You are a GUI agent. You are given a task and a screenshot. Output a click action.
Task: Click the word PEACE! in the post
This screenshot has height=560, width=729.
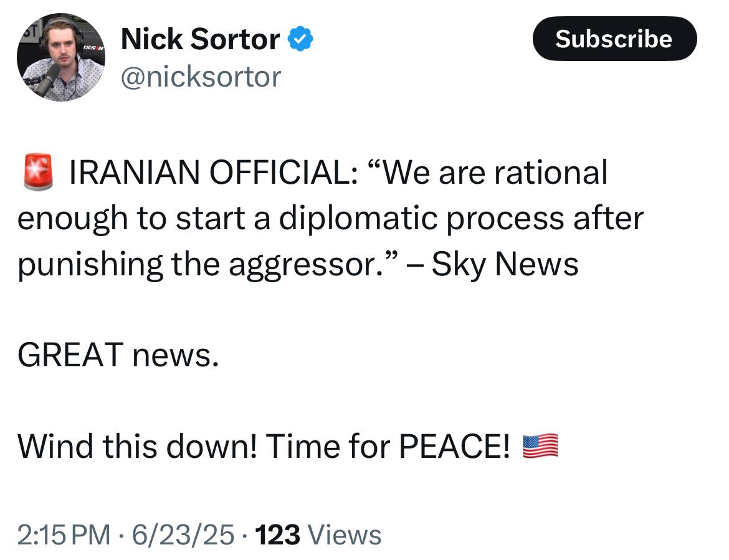[x=454, y=446]
